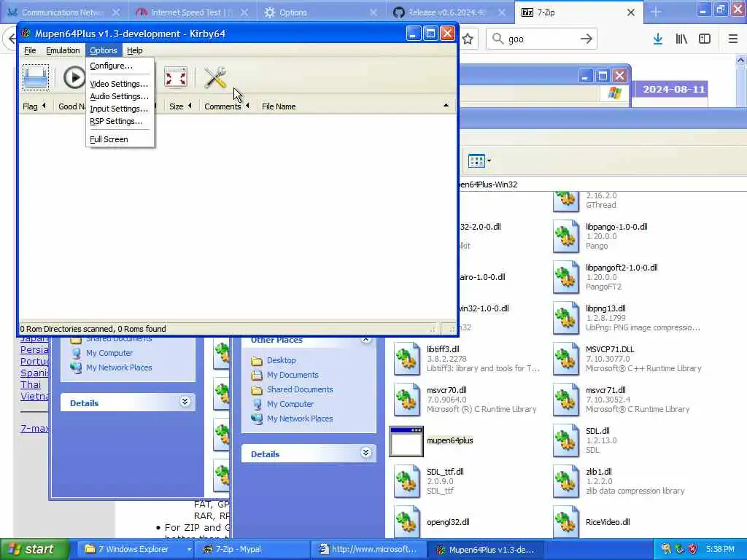Choose Full Screen from the Options menu
Viewport: 747px width, 560px height.
tap(109, 139)
